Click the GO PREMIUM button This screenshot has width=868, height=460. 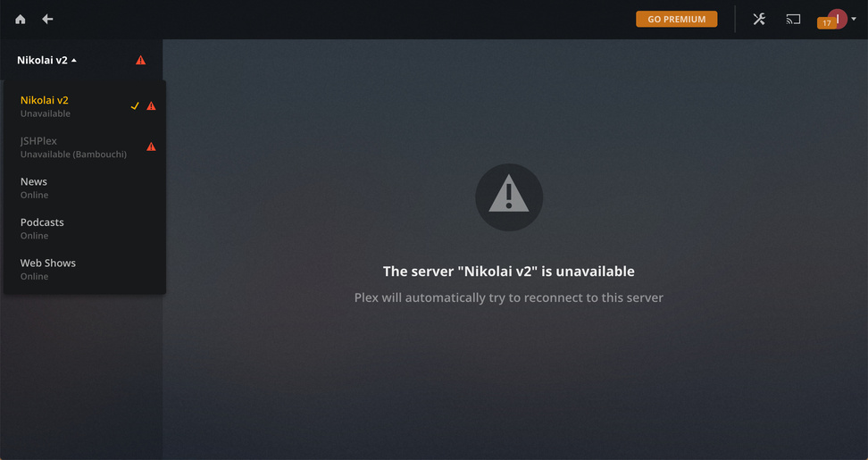(677, 19)
